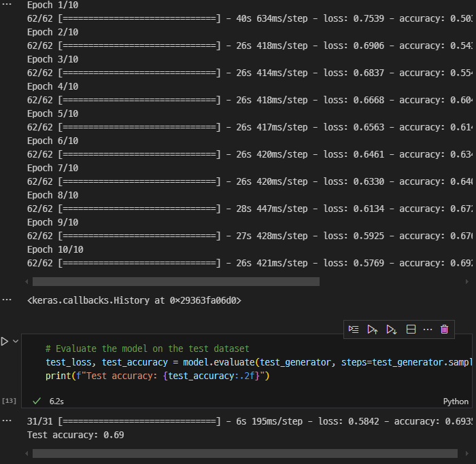The width and height of the screenshot is (476, 464).
Task: Click left arrow of training output scrollbar
Action: [27, 282]
